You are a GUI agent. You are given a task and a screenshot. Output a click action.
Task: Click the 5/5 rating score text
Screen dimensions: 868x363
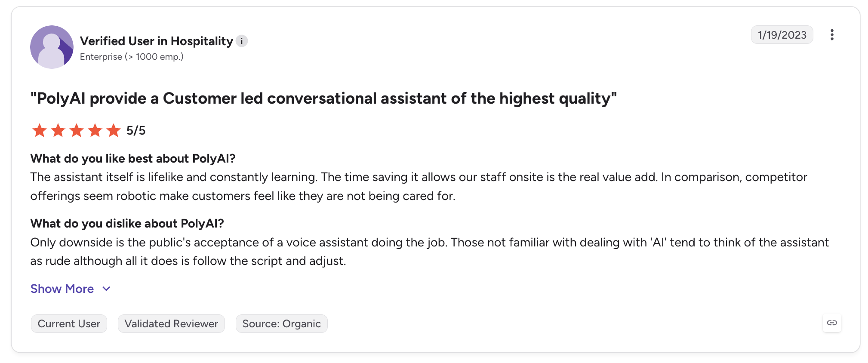136,130
